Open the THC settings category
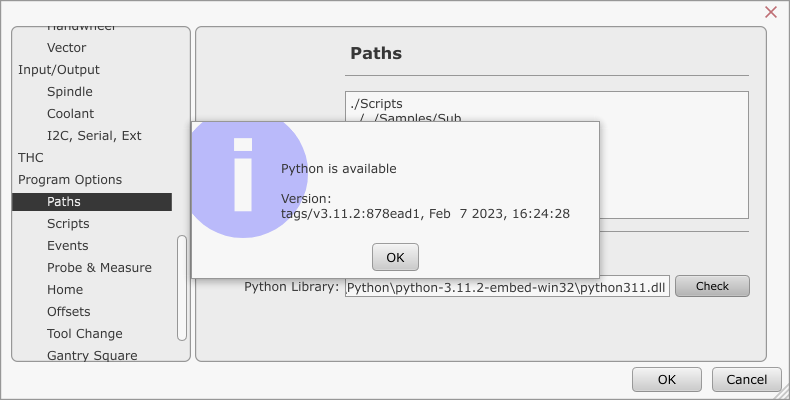The width and height of the screenshot is (790, 400). (31, 157)
